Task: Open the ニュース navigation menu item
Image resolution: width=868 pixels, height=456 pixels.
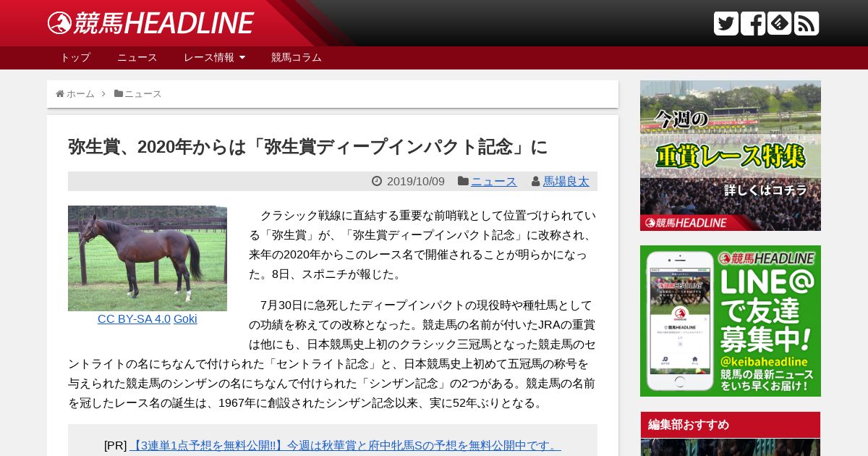Action: 137,57
